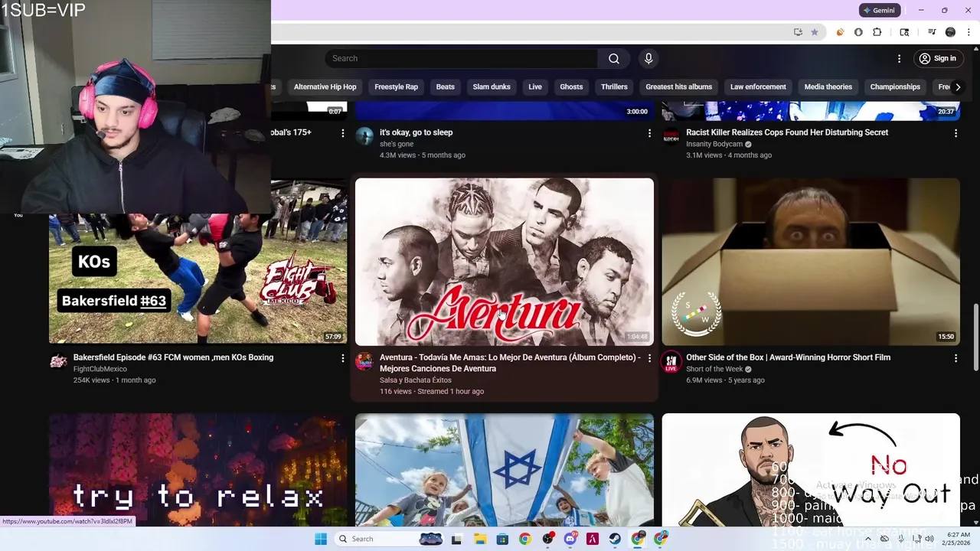Click the Chrome profile avatar
This screenshot has height=551, width=980.
pyautogui.click(x=950, y=32)
